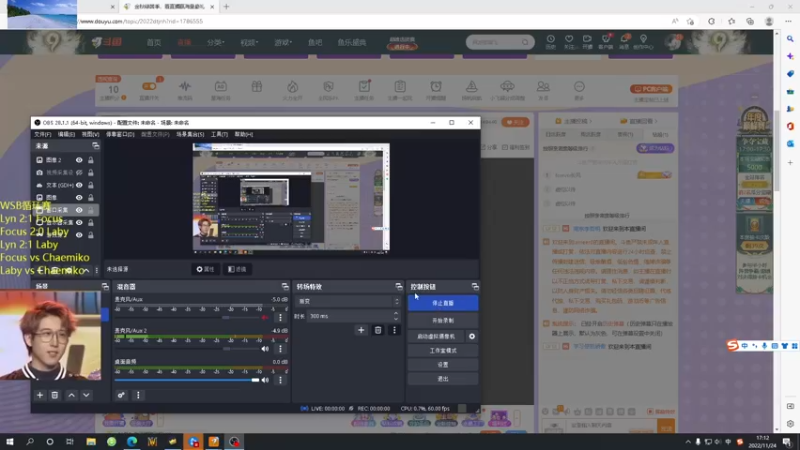Screen dimensions: 800x450
Task: Open the OBS 工具(T) menu
Action: [219, 134]
